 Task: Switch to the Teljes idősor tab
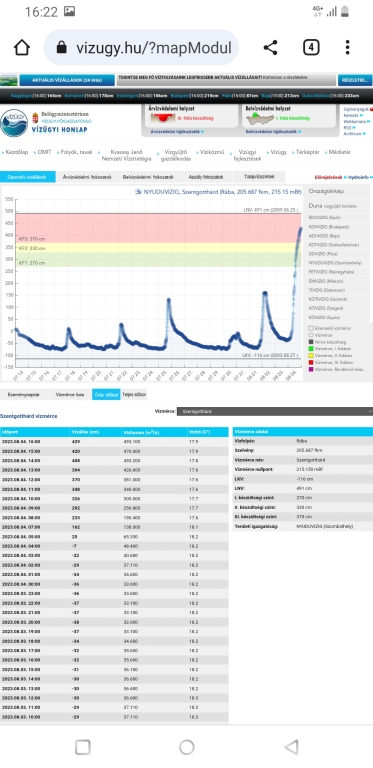point(134,394)
